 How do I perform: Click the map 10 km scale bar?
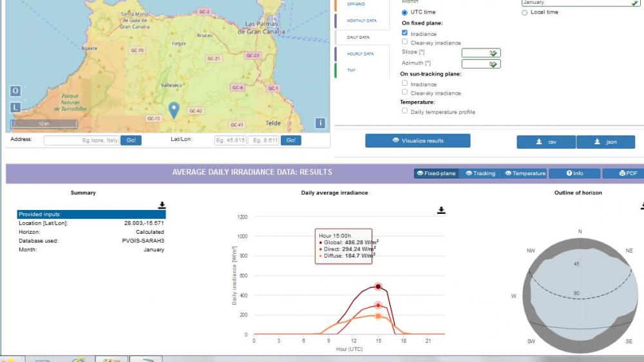click(44, 124)
